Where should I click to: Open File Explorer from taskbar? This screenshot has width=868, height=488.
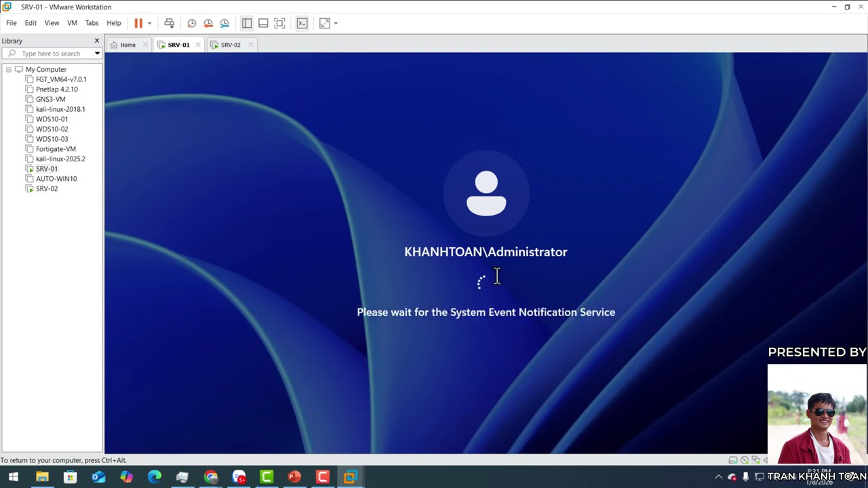pos(42,477)
